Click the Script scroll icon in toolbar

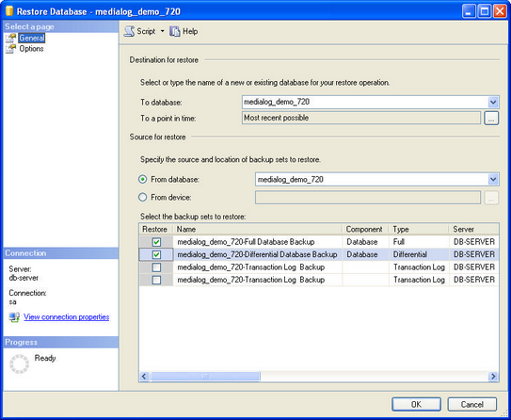point(129,31)
